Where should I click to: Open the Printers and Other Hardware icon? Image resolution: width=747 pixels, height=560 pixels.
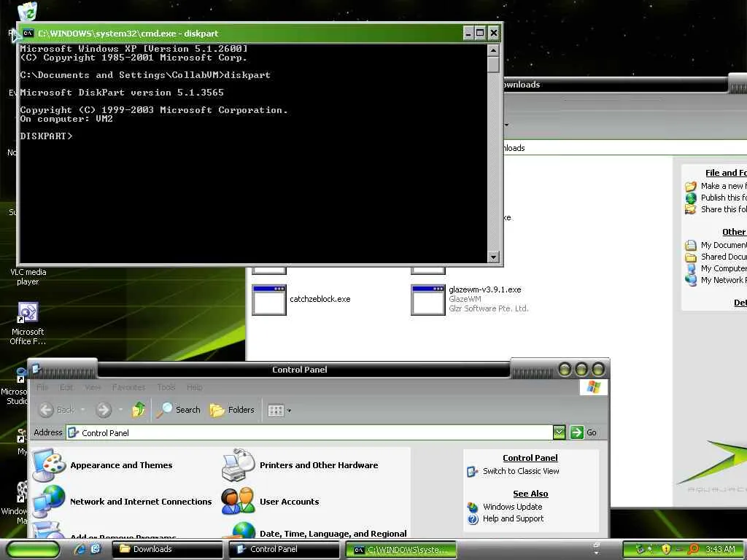(239, 464)
